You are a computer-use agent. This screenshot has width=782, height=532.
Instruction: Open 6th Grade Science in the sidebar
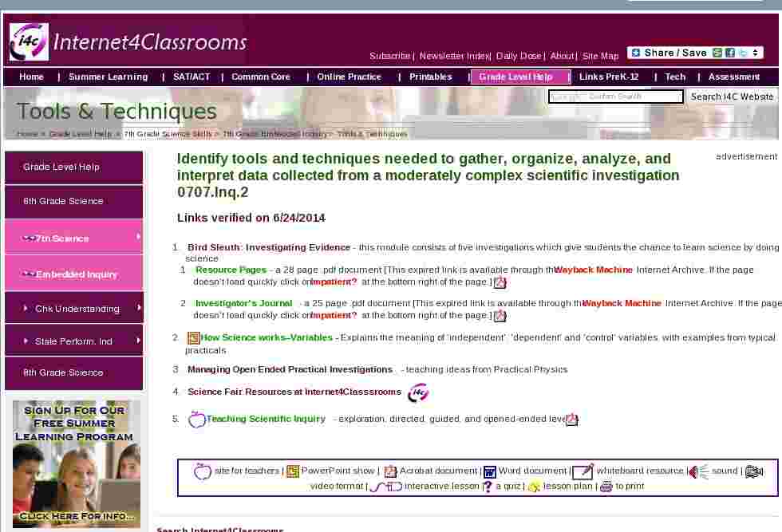(73, 202)
